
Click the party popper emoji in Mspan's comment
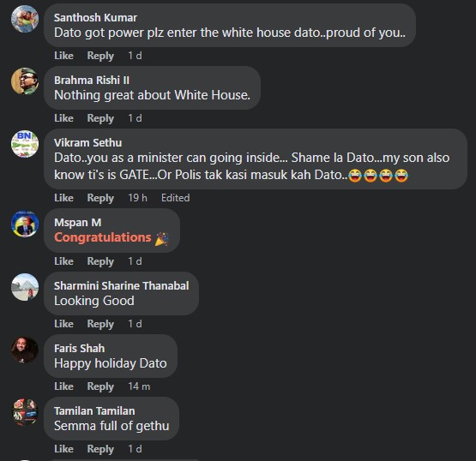pyautogui.click(x=162, y=238)
